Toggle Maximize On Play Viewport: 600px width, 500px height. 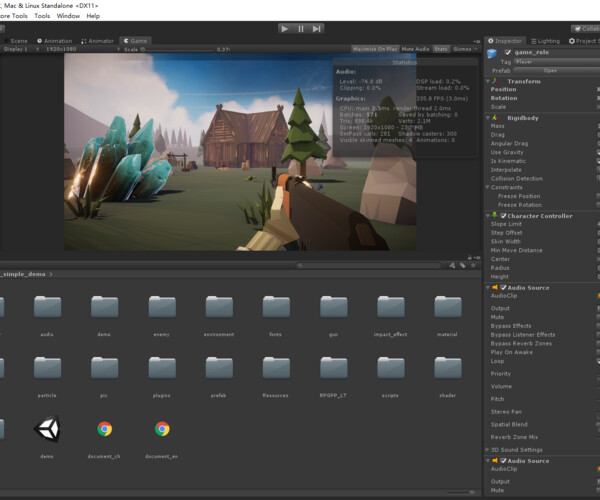click(375, 49)
